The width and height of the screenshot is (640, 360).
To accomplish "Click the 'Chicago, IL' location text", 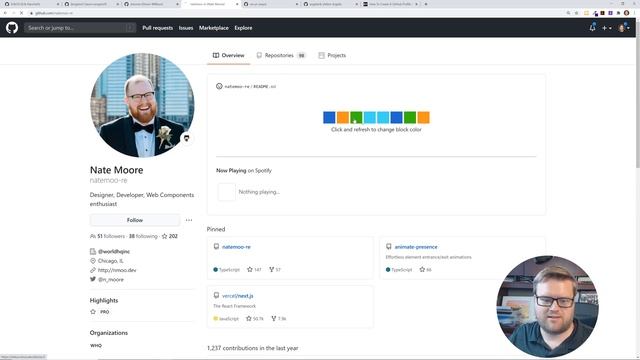I will tap(111, 261).
